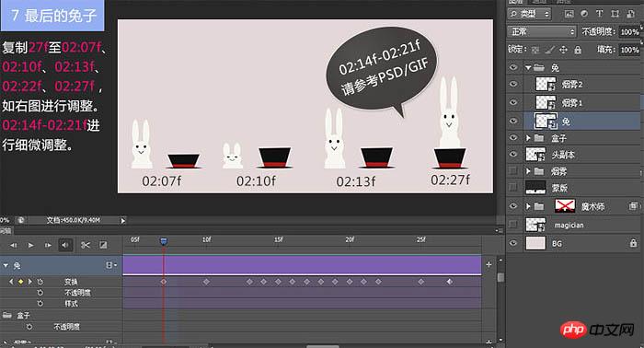Enable the text layer filter icon
This screenshot has width=644, height=348.
(x=599, y=14)
